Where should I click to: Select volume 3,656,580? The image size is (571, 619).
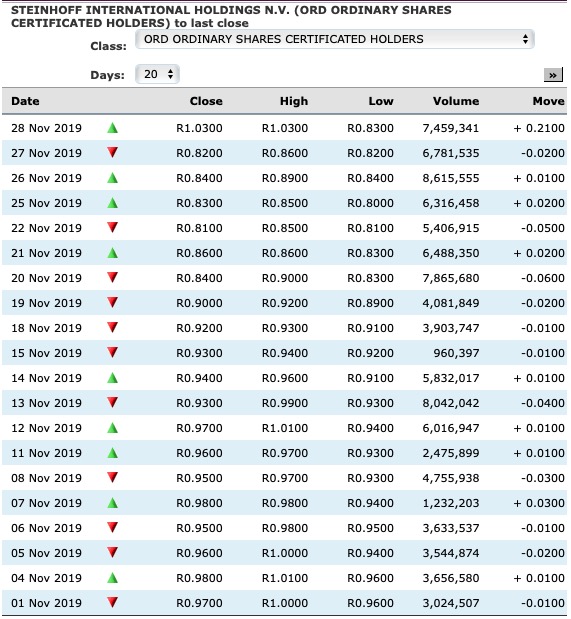pyautogui.click(x=451, y=578)
